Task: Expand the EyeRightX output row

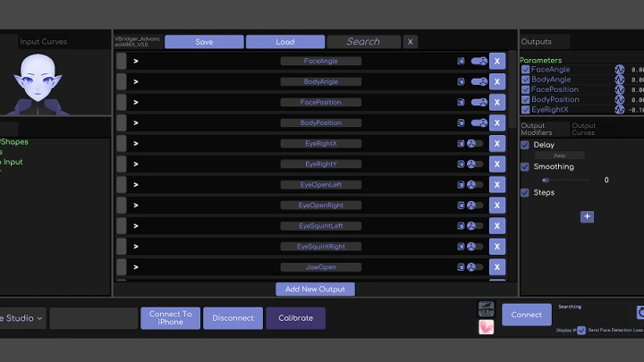Action: [136, 143]
